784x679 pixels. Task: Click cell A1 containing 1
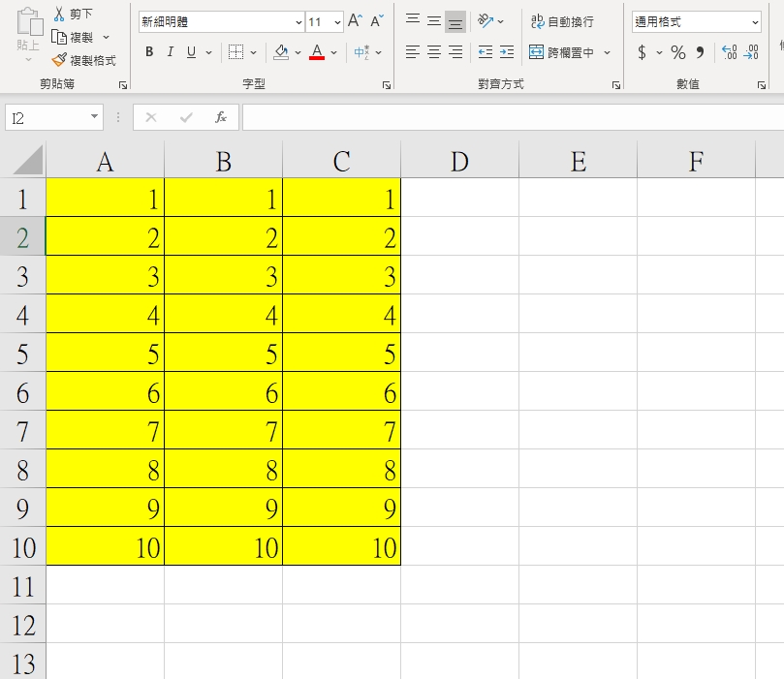pyautogui.click(x=105, y=198)
